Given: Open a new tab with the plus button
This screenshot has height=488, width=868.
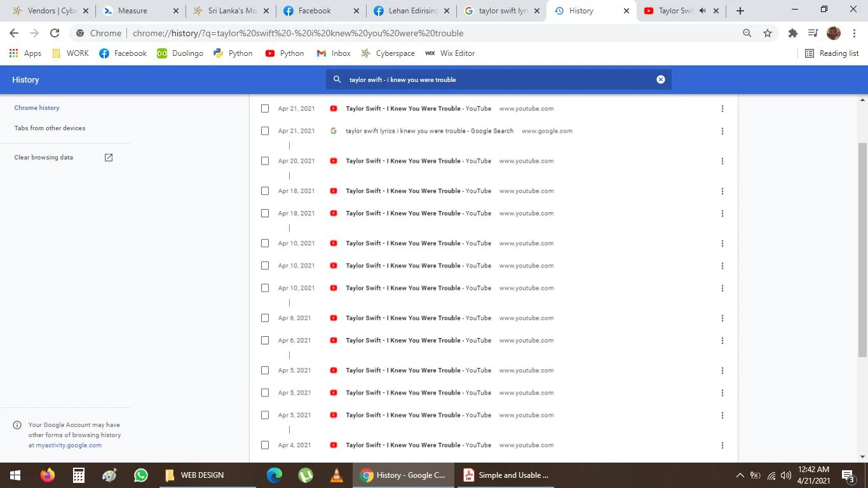Looking at the screenshot, I should click(740, 11).
